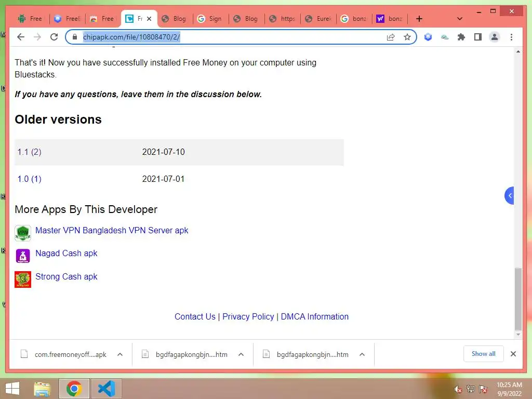Open the blue hexagon extension

(x=428, y=37)
